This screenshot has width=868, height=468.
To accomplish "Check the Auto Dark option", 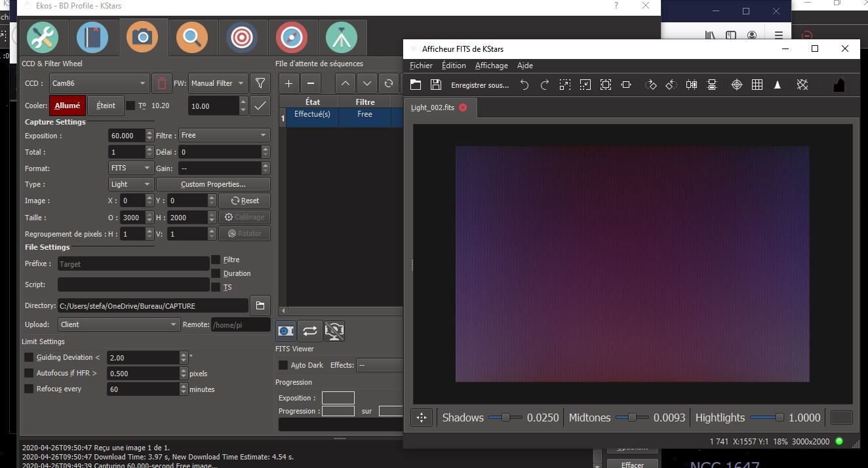I will [x=283, y=365].
